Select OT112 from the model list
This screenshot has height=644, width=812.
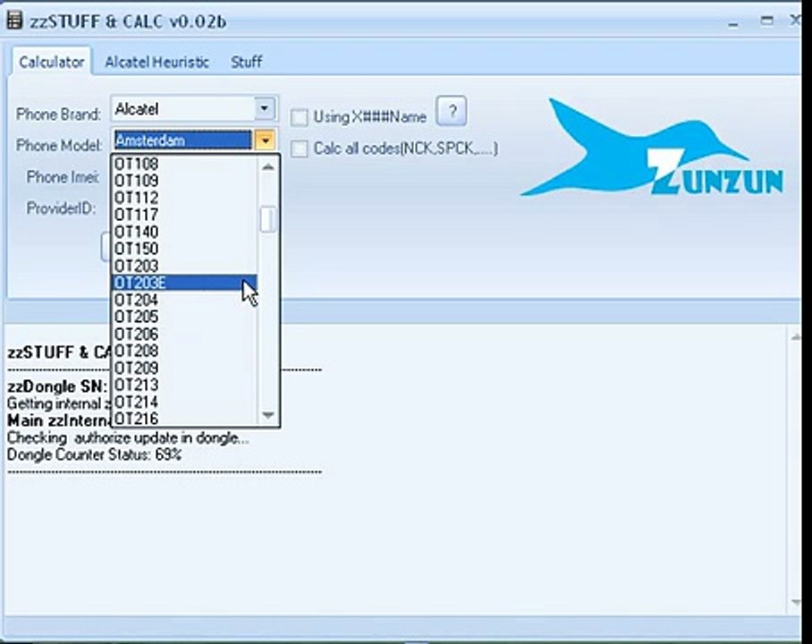pos(184,198)
